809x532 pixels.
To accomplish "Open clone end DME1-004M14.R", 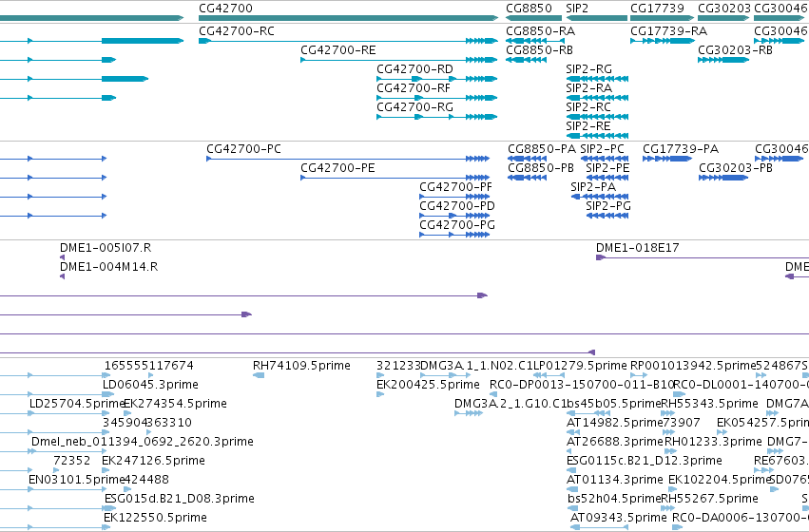I will coord(63,276).
